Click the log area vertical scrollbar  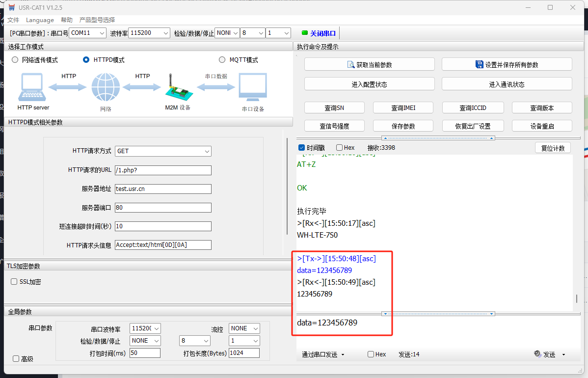[x=577, y=298]
